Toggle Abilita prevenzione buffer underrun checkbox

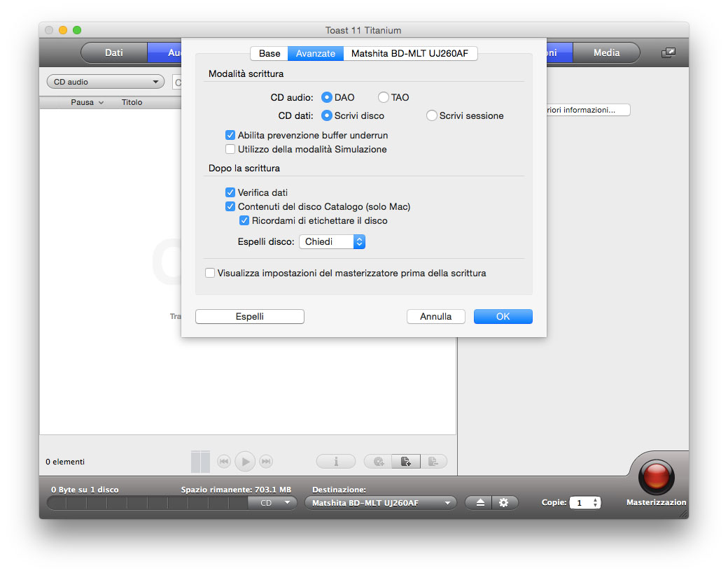click(230, 135)
